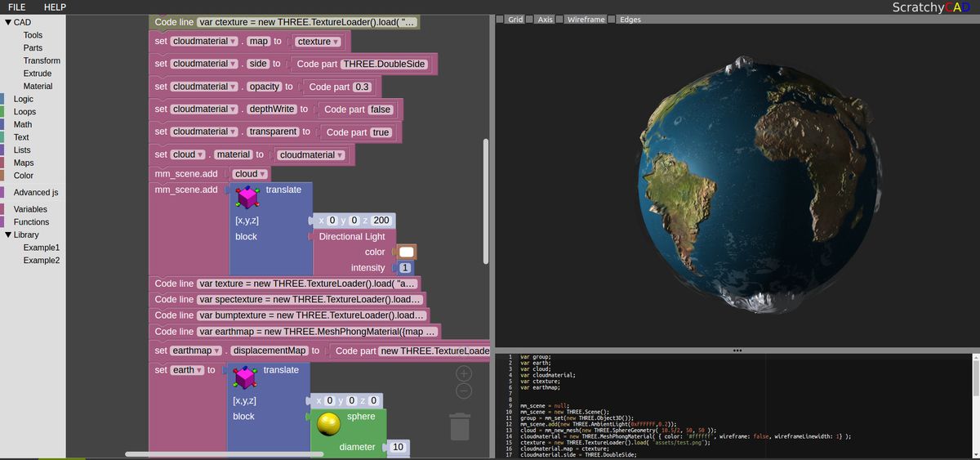
Task: Click the translate cube icon in set earth block
Action: [x=245, y=377]
